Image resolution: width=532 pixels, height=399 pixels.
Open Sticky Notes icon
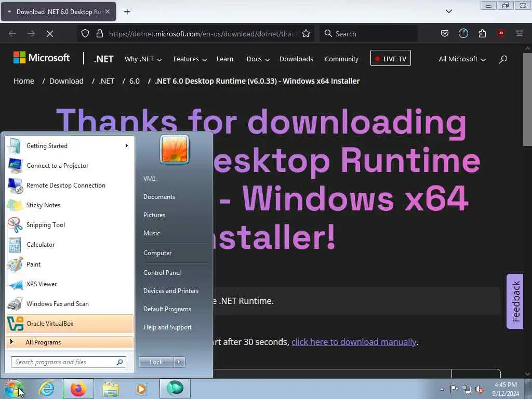[x=15, y=205]
